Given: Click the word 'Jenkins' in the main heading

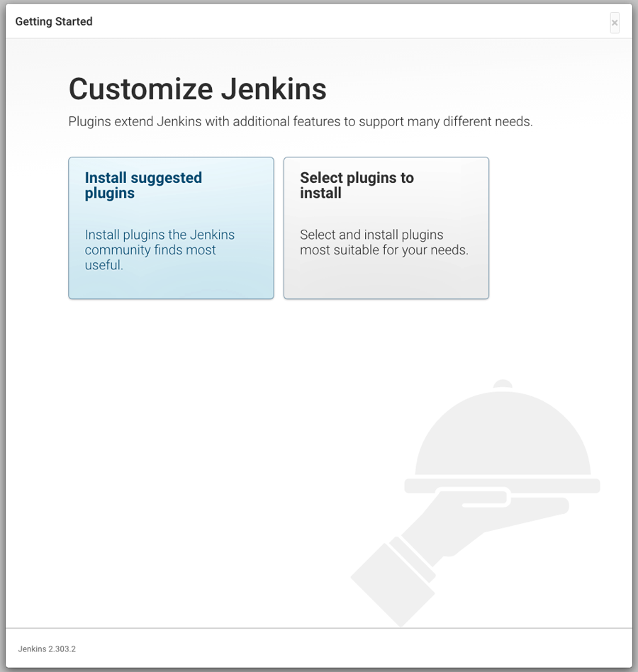Looking at the screenshot, I should (x=274, y=89).
